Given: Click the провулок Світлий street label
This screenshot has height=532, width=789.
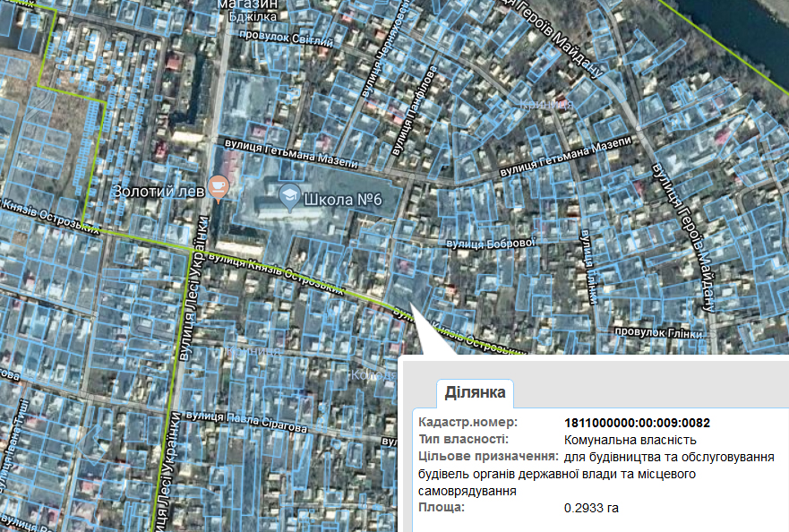Looking at the screenshot, I should pyautogui.click(x=285, y=41).
